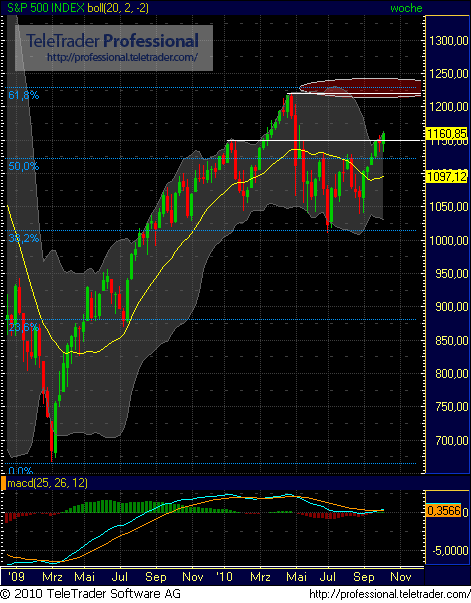Click the 750,00 price axis label
Image resolution: width=471 pixels, height=603 pixels.
tap(452, 406)
